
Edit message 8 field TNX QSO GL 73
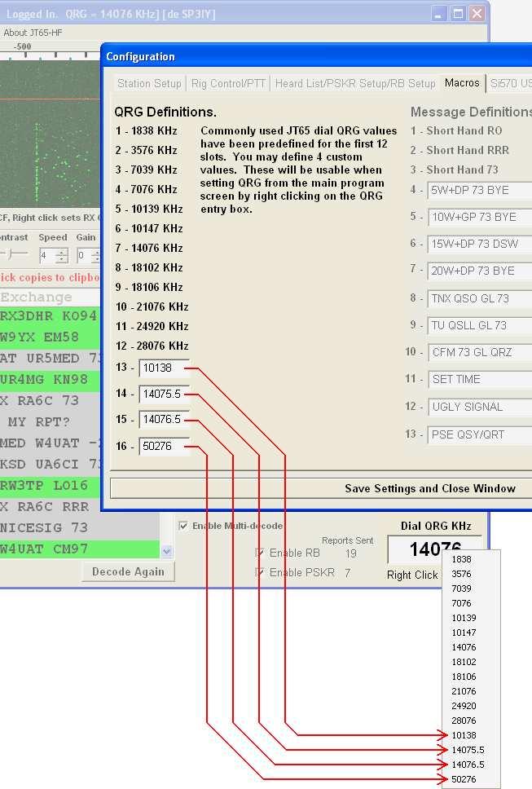click(480, 298)
